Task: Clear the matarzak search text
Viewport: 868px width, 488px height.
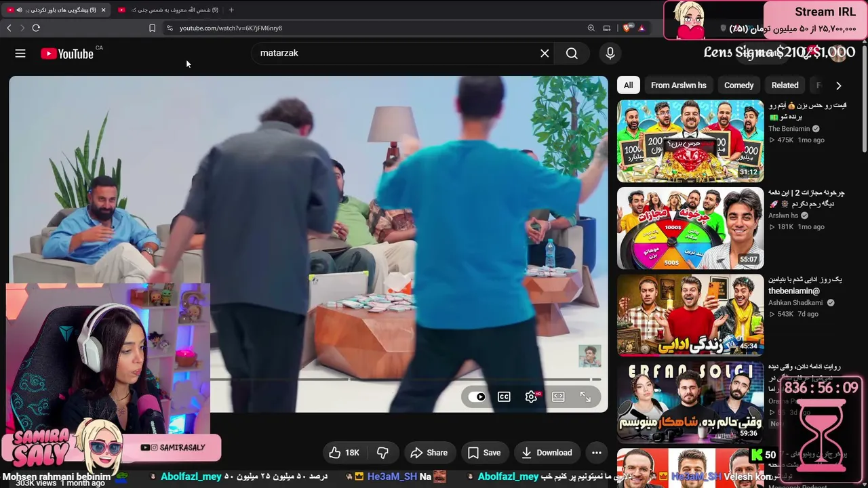Action: (x=545, y=54)
